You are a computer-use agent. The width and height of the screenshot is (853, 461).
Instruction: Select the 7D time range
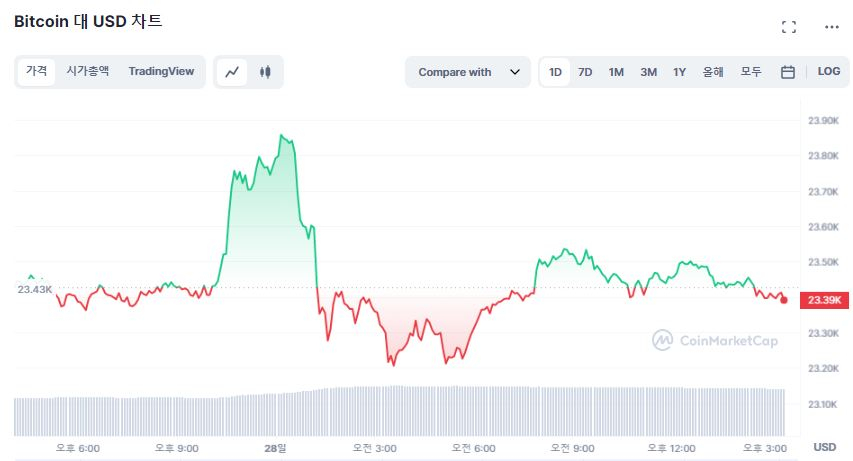[x=585, y=72]
